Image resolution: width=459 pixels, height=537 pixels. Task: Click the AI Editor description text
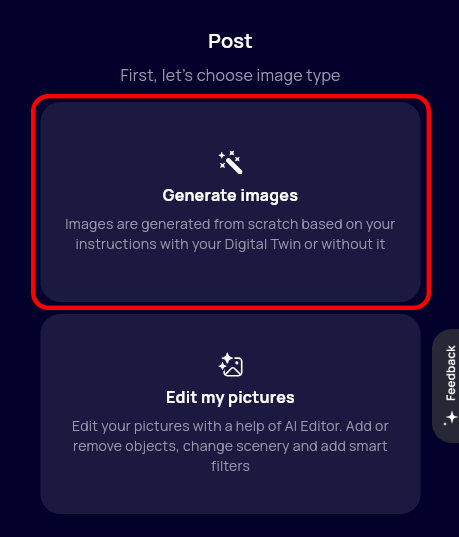click(230, 446)
